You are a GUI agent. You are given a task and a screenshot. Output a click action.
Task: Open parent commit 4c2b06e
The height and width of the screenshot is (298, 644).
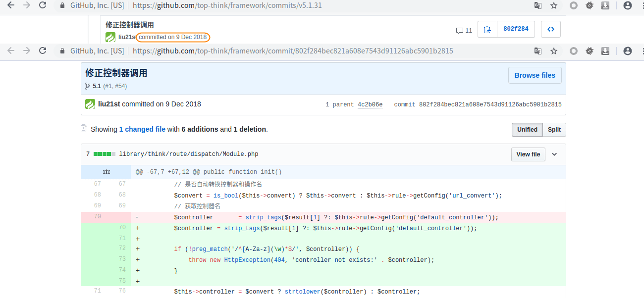(370, 105)
